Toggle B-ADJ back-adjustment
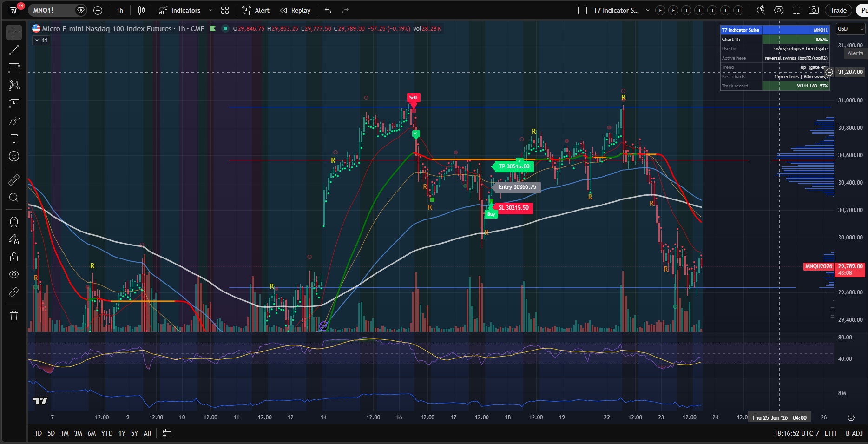This screenshot has height=444, width=868. point(854,433)
